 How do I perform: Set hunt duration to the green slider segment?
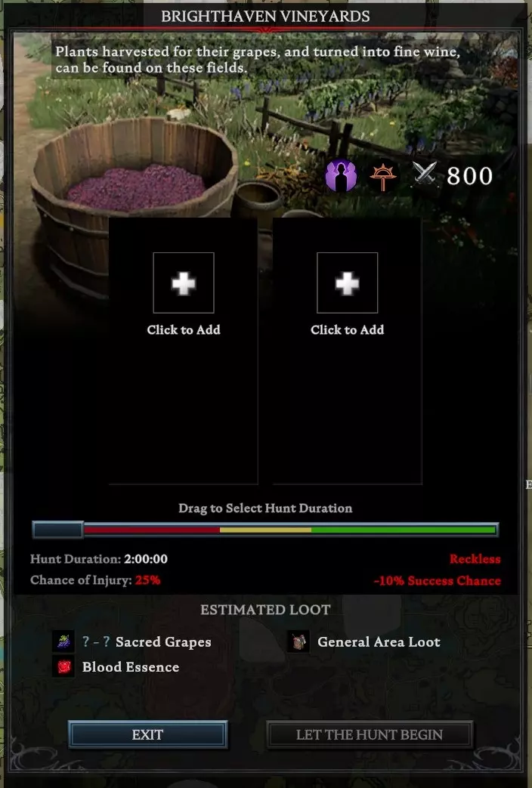tap(404, 530)
